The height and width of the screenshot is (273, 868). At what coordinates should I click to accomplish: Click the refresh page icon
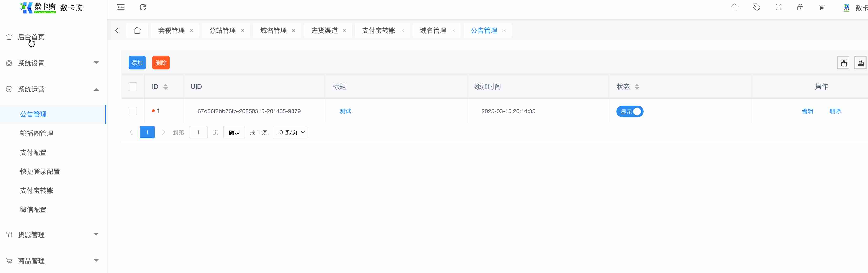[143, 7]
